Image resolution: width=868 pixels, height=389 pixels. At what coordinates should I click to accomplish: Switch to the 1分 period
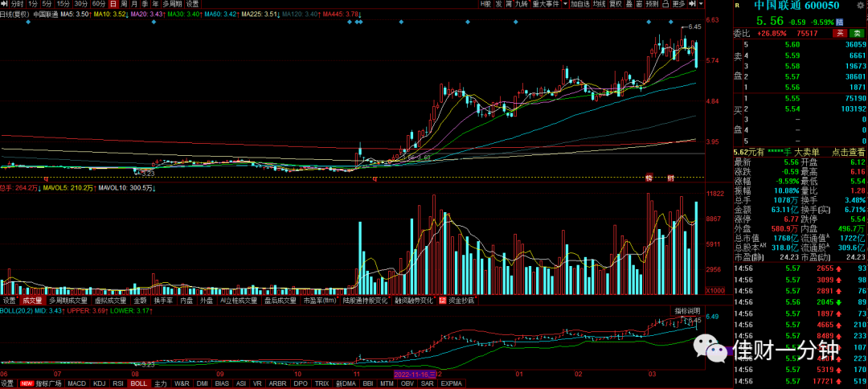tap(32, 4)
